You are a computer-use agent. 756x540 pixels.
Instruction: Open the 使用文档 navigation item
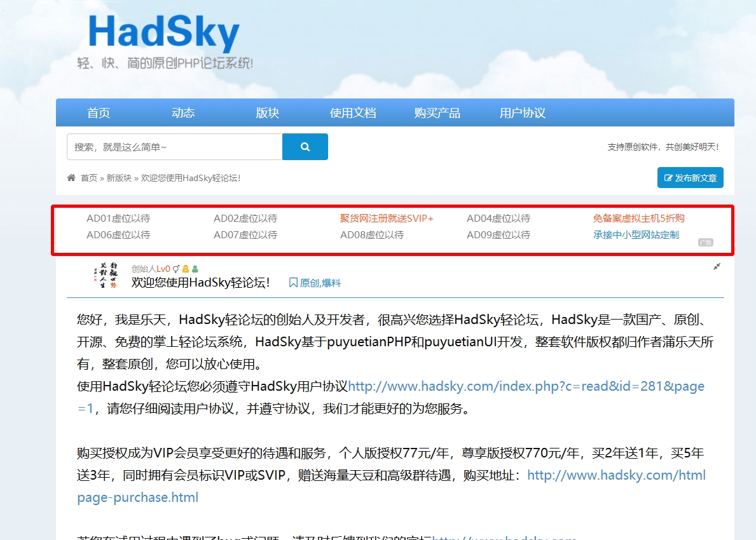[353, 112]
